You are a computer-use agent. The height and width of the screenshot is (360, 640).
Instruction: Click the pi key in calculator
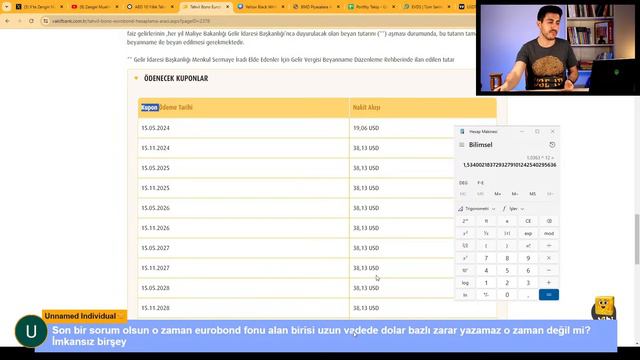[486, 221]
